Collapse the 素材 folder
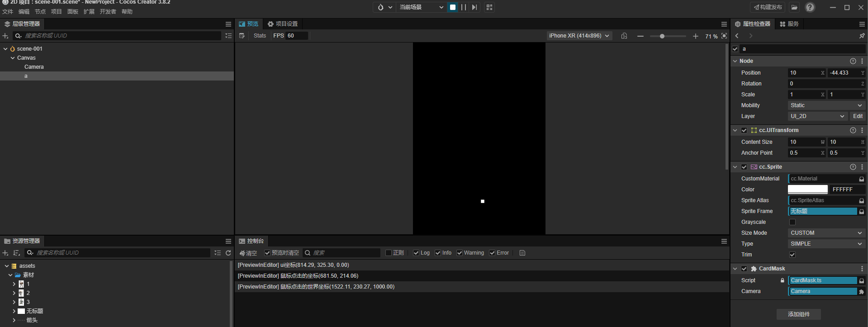 pyautogui.click(x=10, y=275)
